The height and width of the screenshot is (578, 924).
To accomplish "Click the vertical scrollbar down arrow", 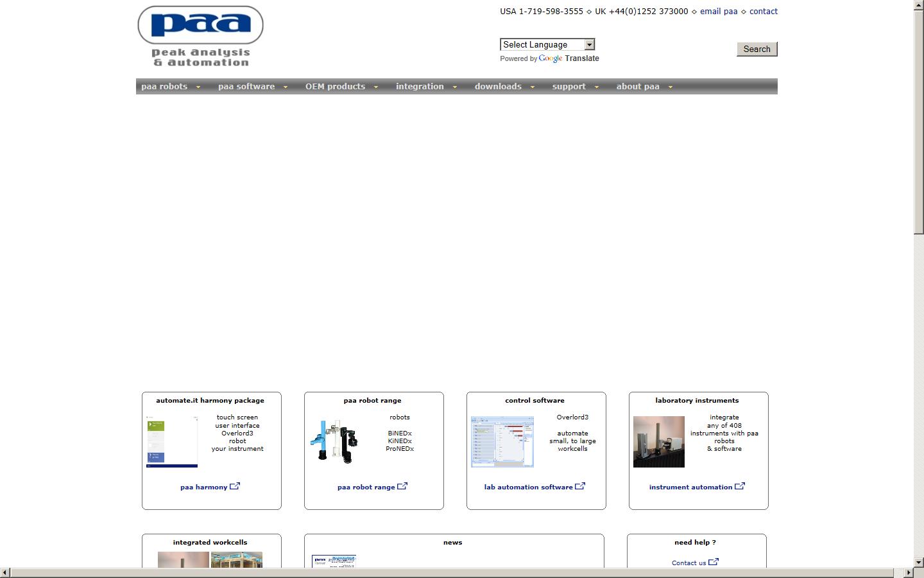I will [918, 563].
